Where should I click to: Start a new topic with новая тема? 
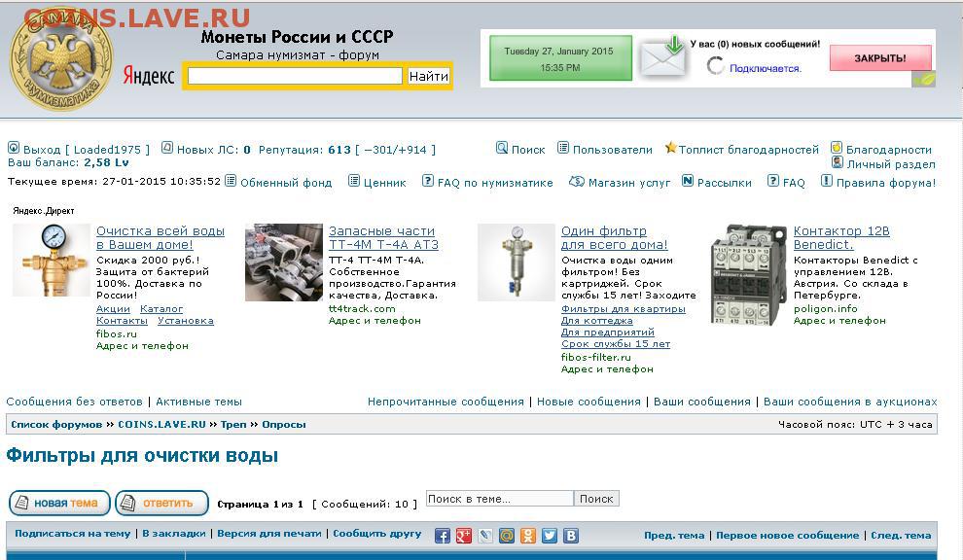click(59, 503)
